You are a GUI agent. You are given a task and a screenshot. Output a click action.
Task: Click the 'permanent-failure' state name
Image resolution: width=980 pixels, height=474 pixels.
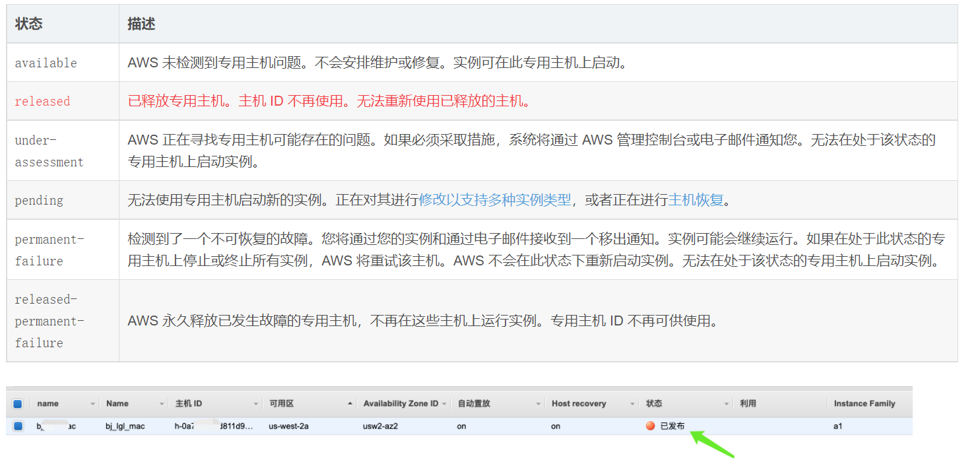(x=49, y=250)
